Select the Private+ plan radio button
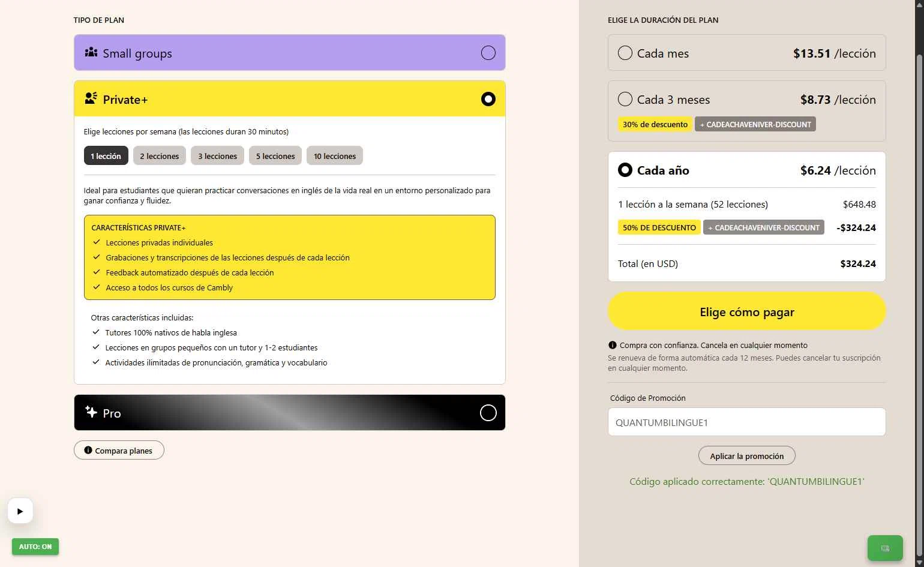 pyautogui.click(x=488, y=99)
